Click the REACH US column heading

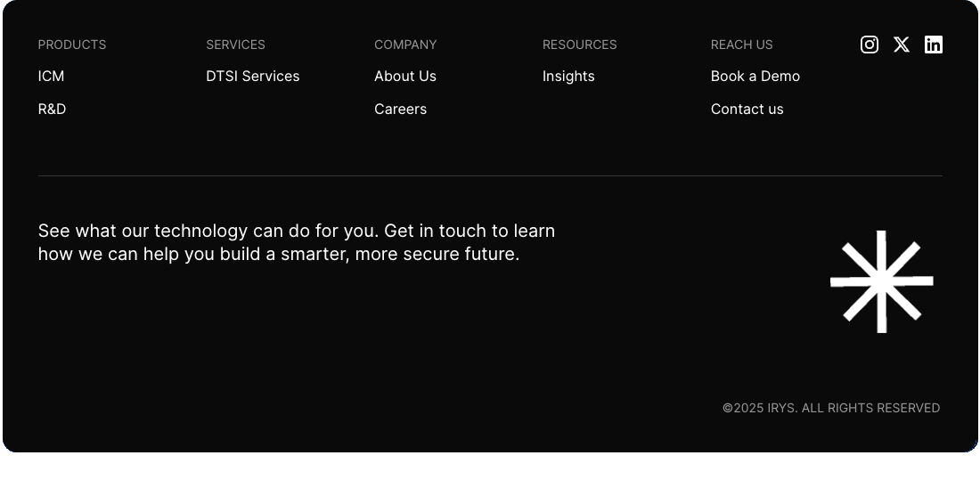[741, 45]
